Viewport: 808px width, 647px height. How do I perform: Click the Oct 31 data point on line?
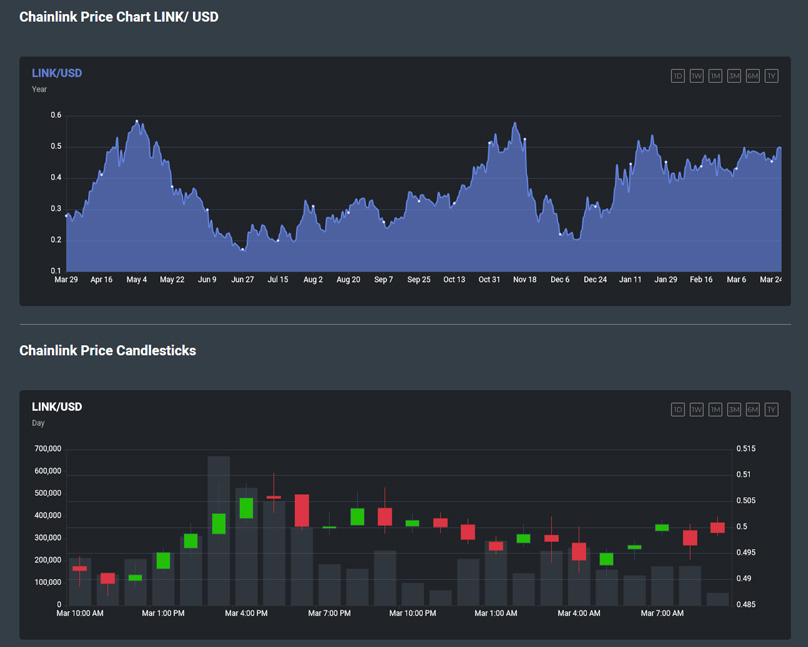[490, 143]
